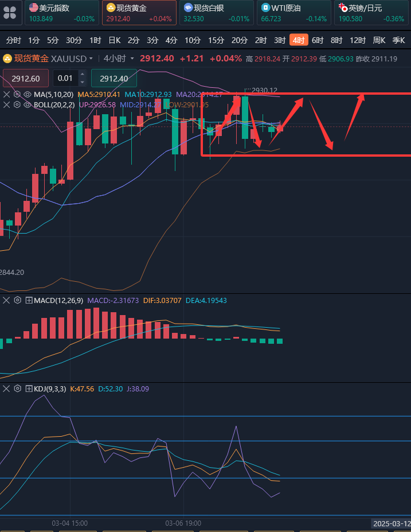
Task: Click the J:38.09 value label
Action: (138, 389)
